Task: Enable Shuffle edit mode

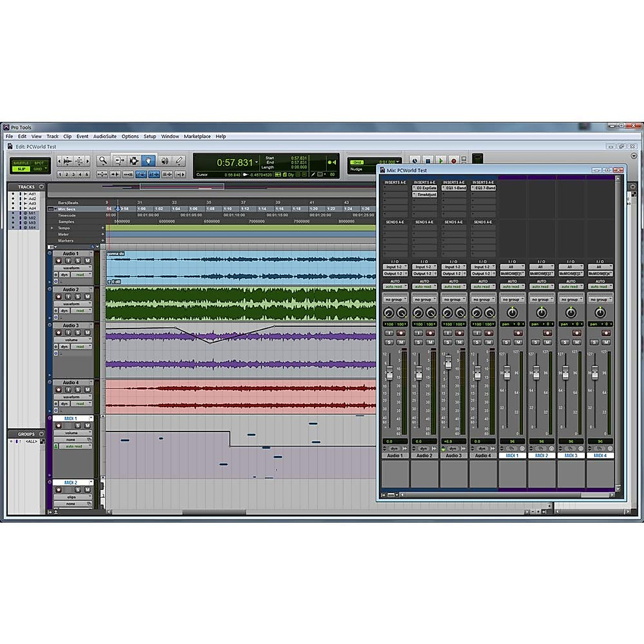Action: click(21, 163)
